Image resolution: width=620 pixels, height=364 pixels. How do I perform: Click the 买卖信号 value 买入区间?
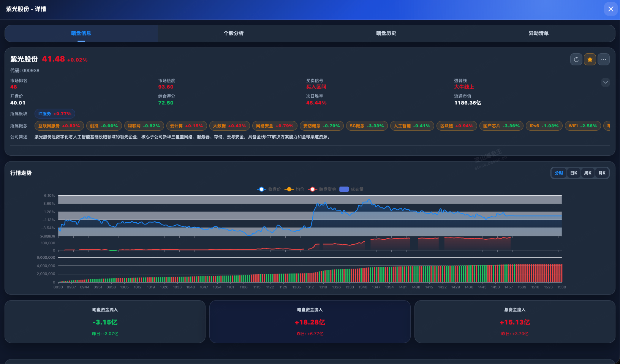click(x=316, y=87)
